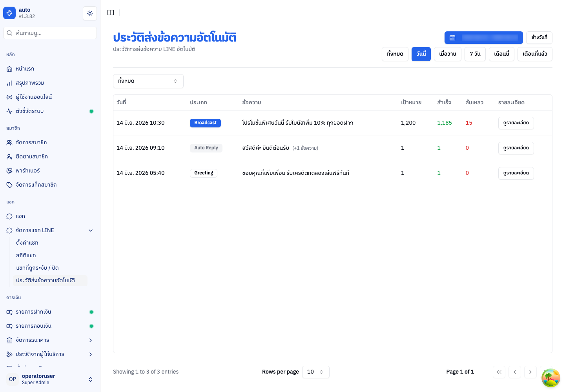565x392 pixels.
Task: Click the สำเร็จ column header
Action: (x=444, y=103)
